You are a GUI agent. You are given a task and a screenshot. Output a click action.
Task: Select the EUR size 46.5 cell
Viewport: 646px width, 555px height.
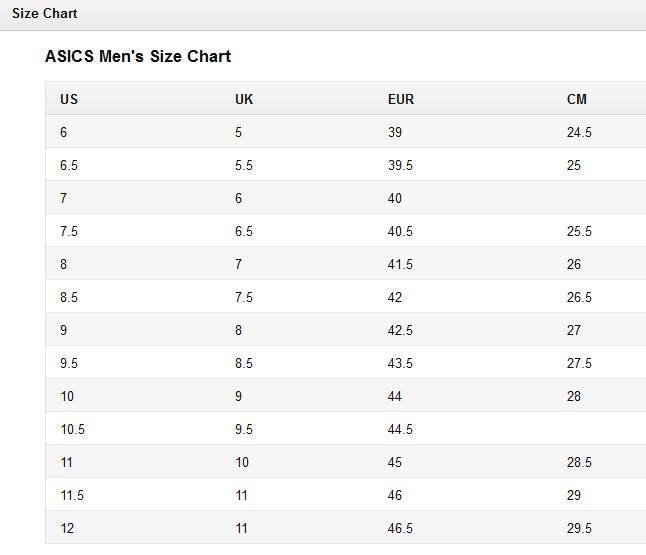[x=400, y=529]
